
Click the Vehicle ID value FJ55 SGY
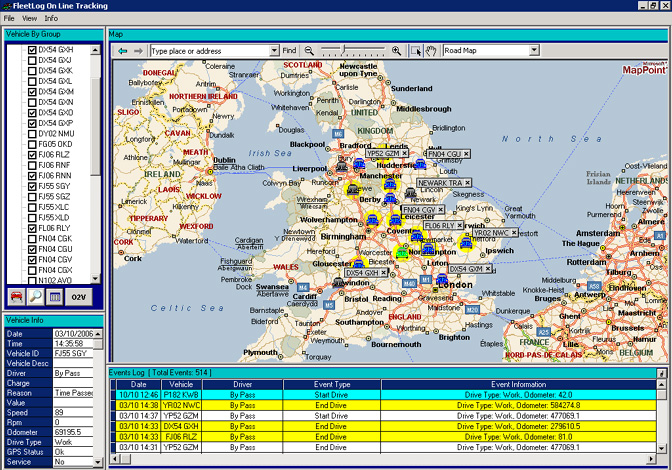73,353
